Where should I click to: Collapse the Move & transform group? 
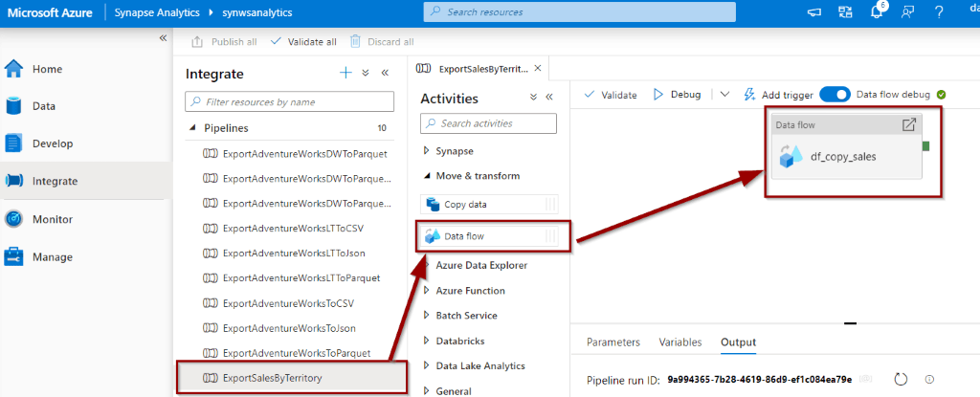click(427, 176)
